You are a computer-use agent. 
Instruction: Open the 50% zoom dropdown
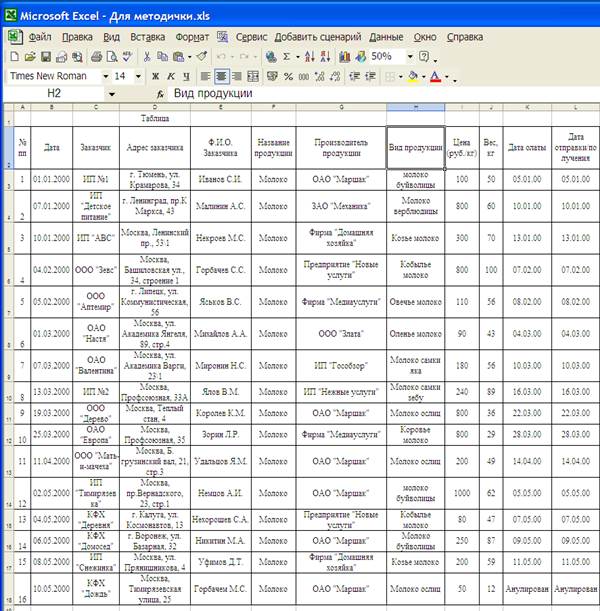[x=410, y=57]
